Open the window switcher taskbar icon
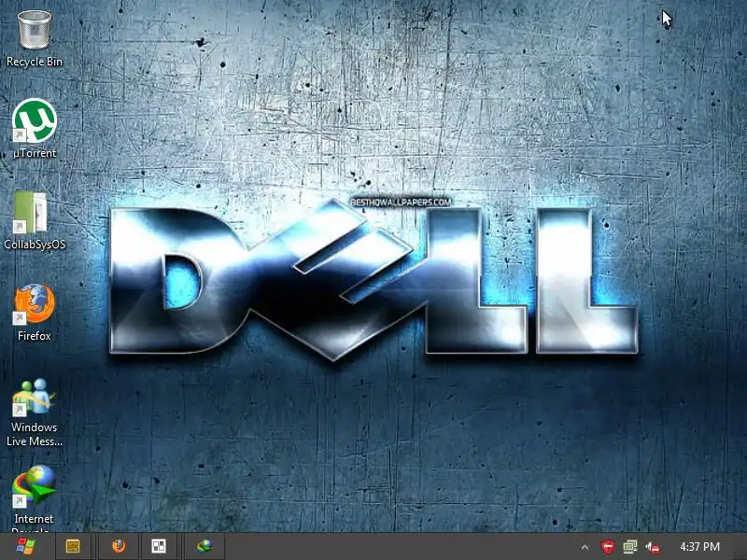Image resolution: width=747 pixels, height=560 pixels. click(159, 546)
